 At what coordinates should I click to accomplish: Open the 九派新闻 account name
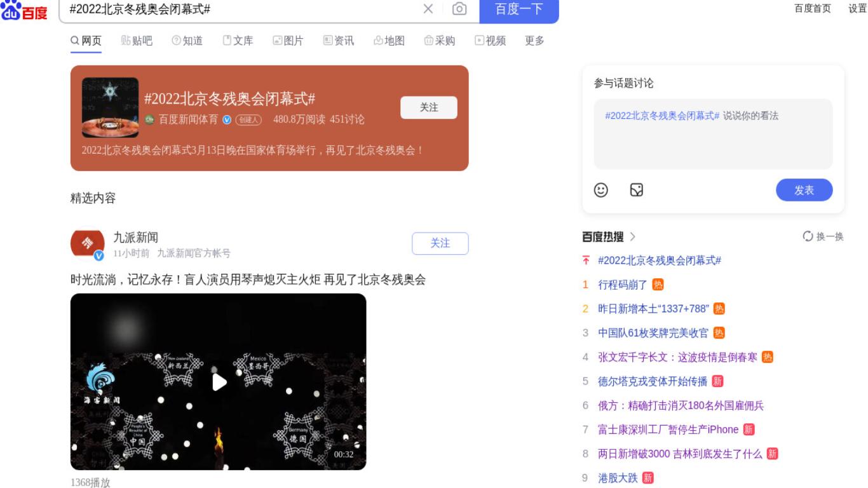coord(135,238)
